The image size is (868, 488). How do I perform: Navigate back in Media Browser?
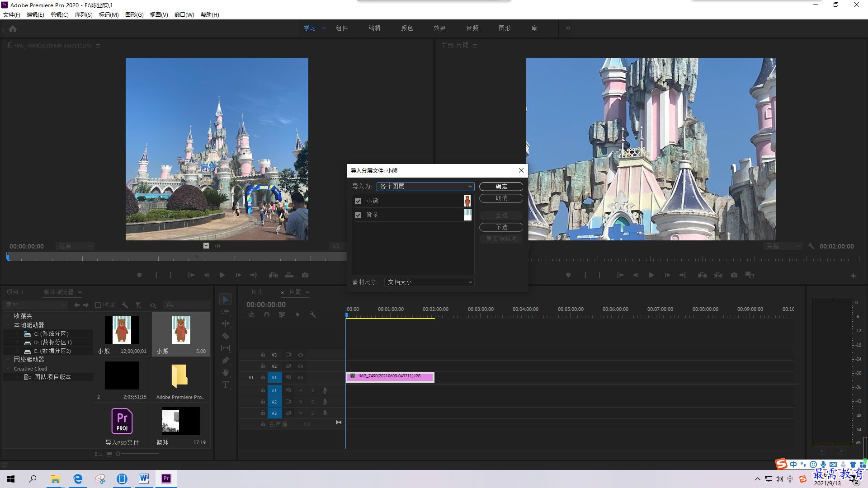pyautogui.click(x=77, y=305)
